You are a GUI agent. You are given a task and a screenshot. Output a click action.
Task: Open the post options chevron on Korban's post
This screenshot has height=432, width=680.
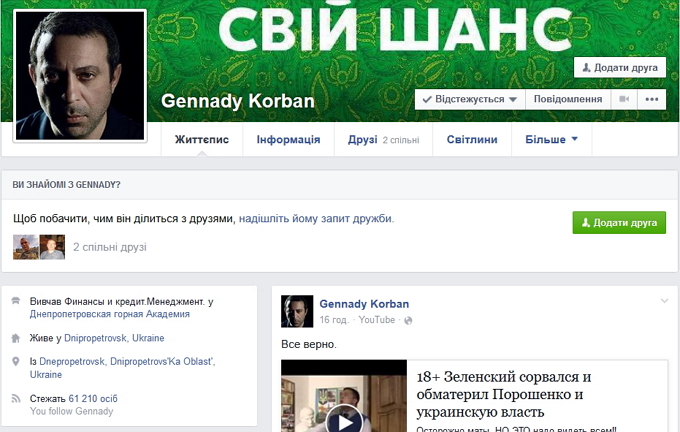(664, 301)
